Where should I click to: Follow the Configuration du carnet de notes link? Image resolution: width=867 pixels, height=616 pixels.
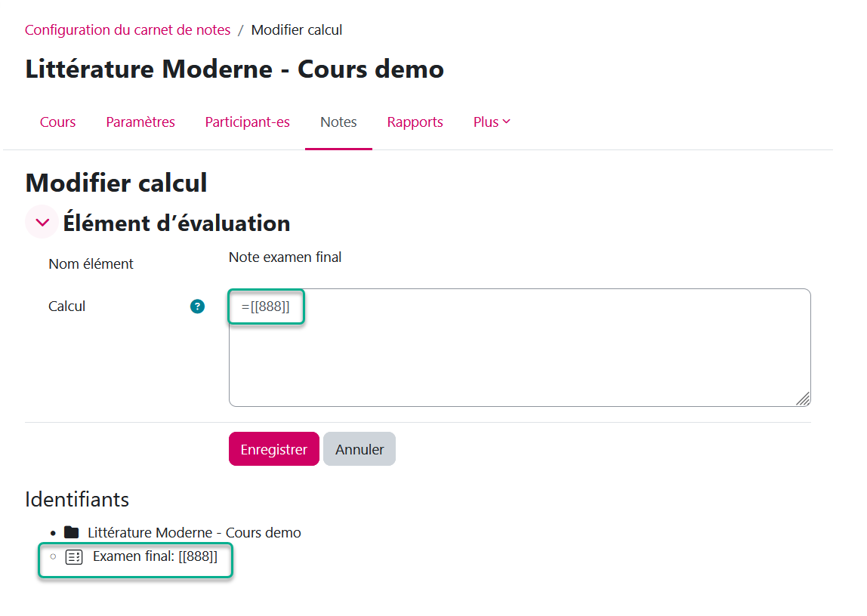coord(128,30)
